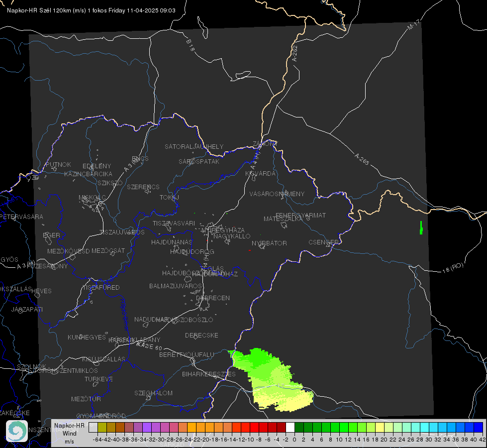Click the BALMAZUJVAROS label
This screenshot has width=487, height=448.
[176, 286]
